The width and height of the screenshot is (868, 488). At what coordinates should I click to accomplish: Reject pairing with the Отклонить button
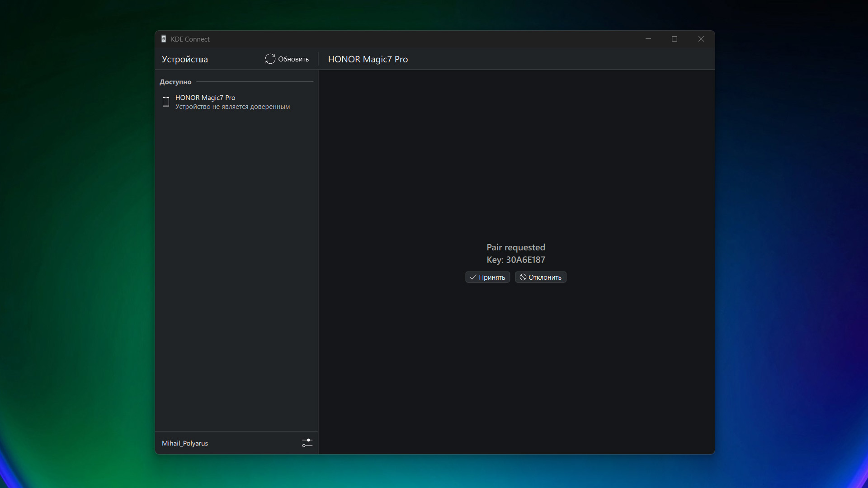541,277
